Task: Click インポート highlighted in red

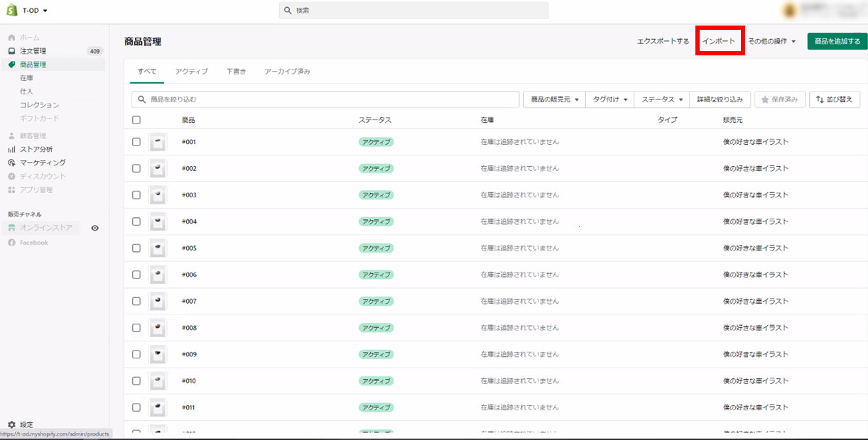Action: point(720,40)
